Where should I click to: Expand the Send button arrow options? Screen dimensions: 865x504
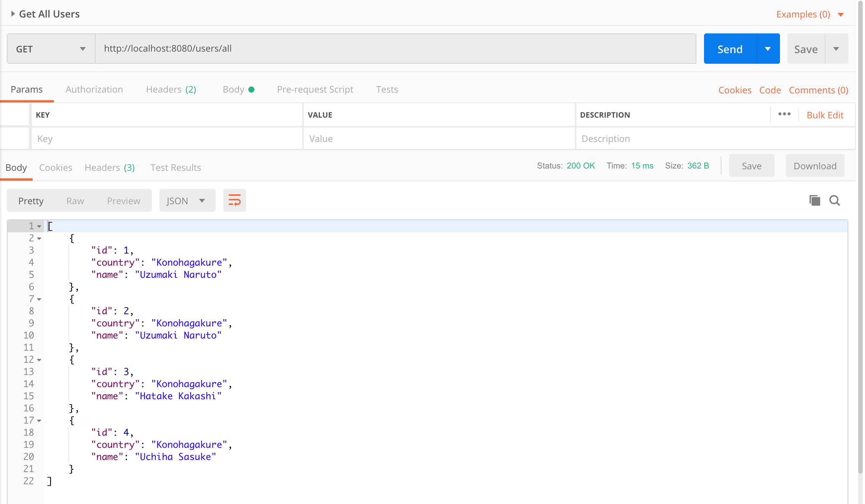tap(768, 49)
